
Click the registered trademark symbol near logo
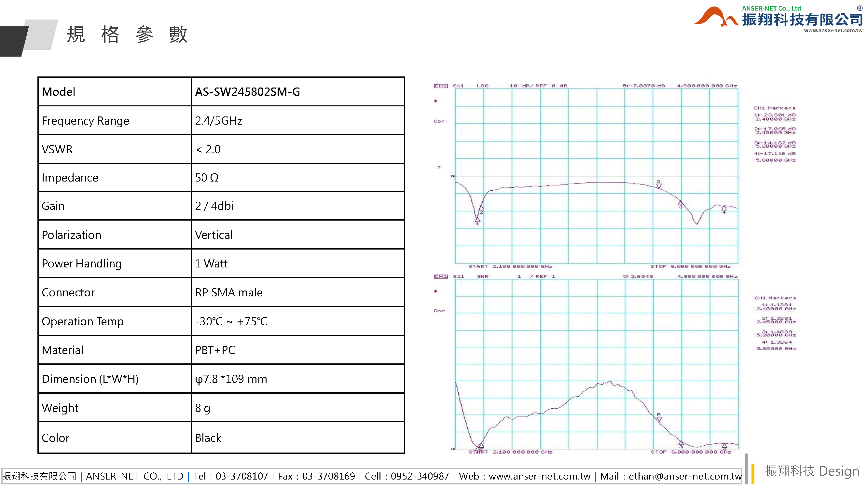tap(860, 8)
